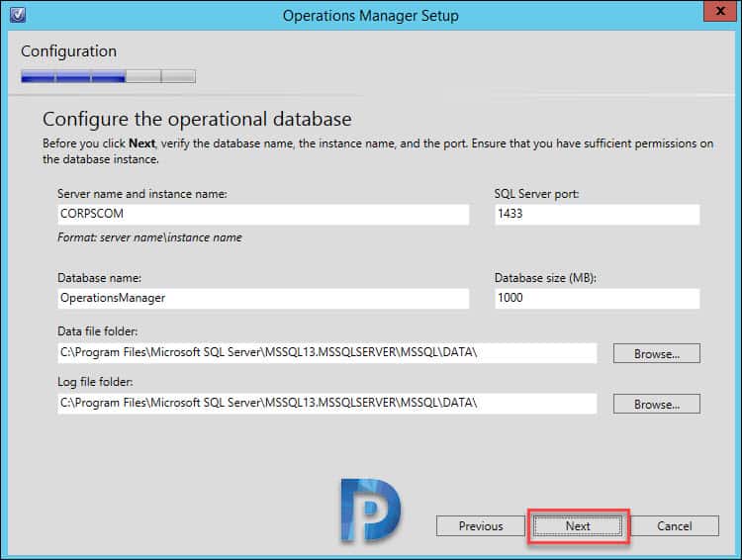Click the 'Server name and instance name:' label
This screenshot has height=560, width=742.
141,194
